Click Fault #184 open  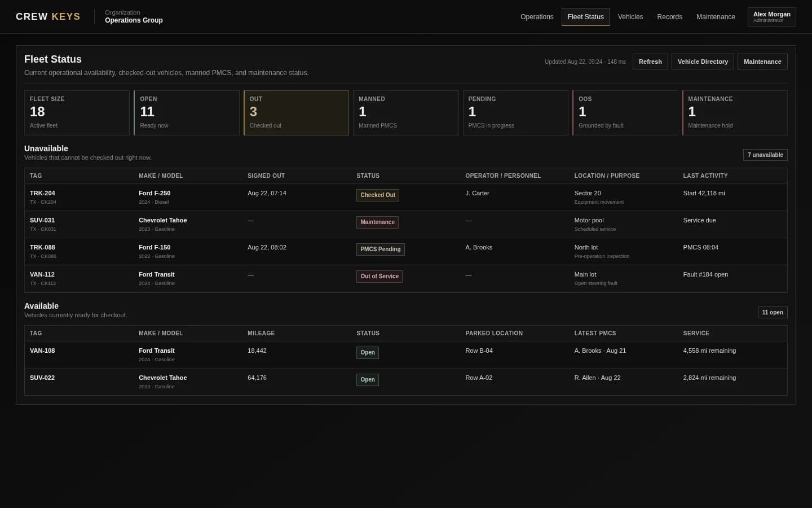coord(705,274)
